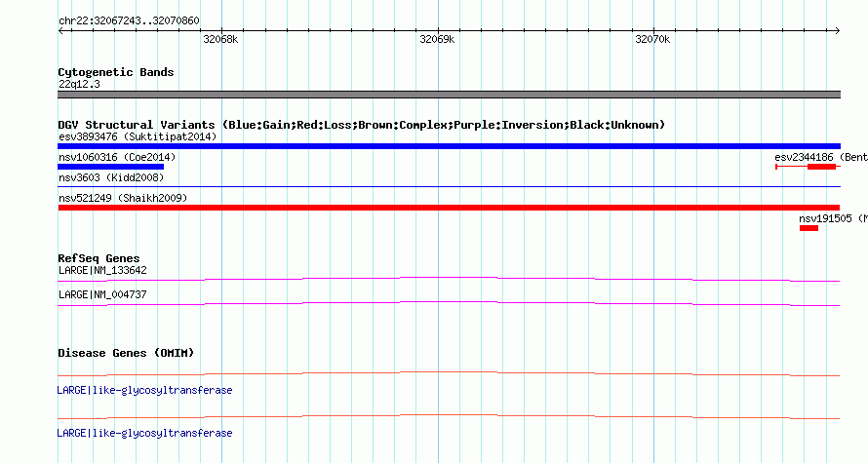Click the nsv3603 (Kidd2008) label
This screenshot has width=868, height=463.
111,177
